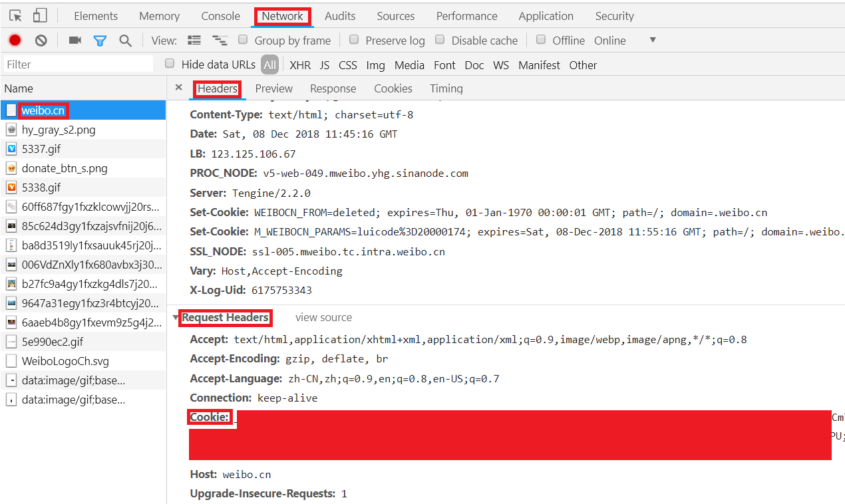Click the 5337.gif file icon
This screenshot has width=845, height=504.
click(x=11, y=149)
